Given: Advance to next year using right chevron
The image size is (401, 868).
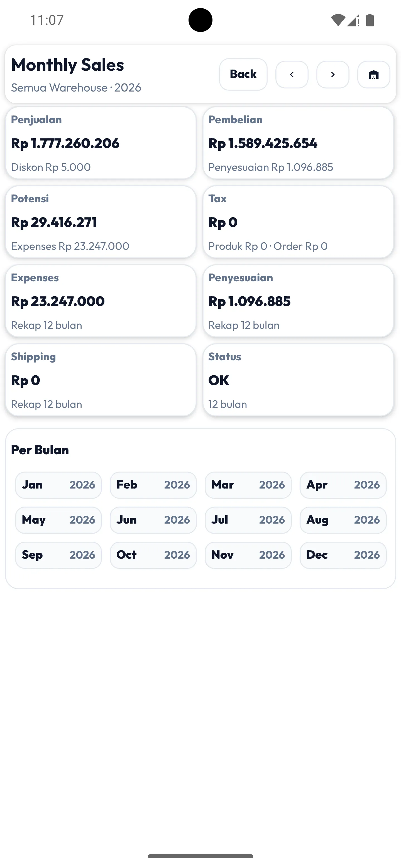Looking at the screenshot, I should pos(332,75).
